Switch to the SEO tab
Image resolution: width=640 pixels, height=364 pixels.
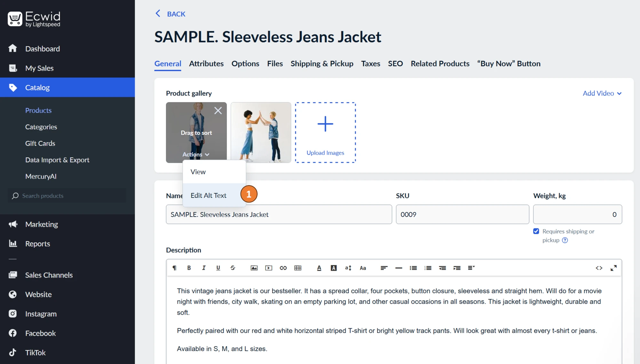(395, 63)
